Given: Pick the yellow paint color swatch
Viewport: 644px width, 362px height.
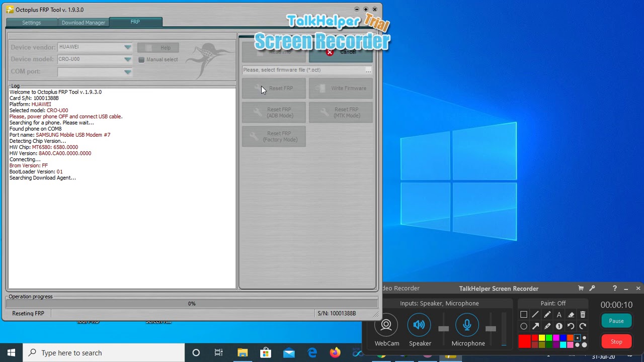Looking at the screenshot, I should click(x=542, y=338).
